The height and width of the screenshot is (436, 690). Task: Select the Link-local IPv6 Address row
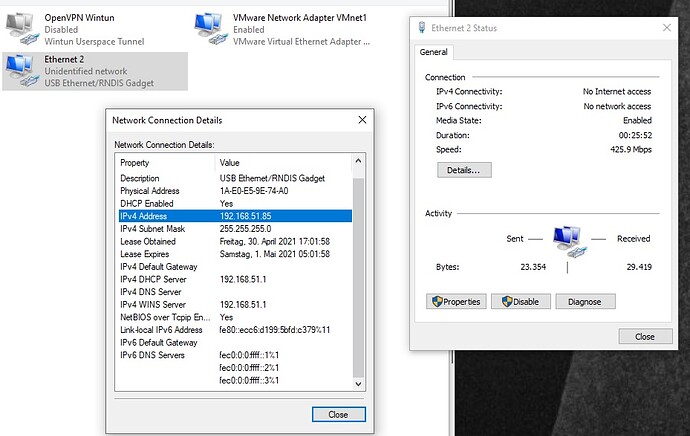[x=235, y=330]
